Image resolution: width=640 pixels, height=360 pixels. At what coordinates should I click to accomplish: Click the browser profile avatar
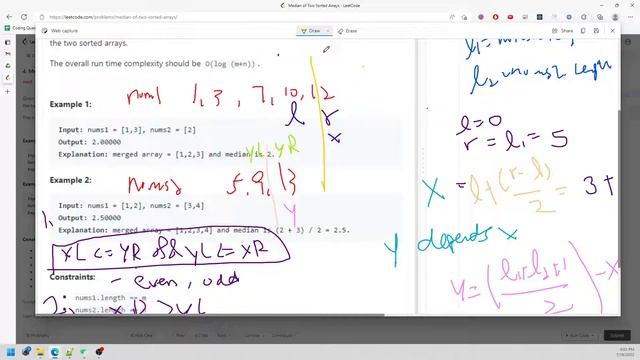click(615, 17)
